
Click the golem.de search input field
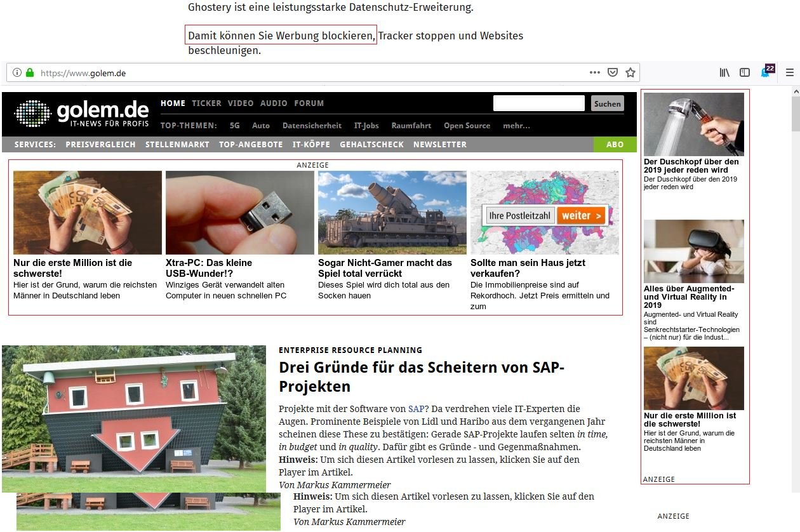click(538, 103)
